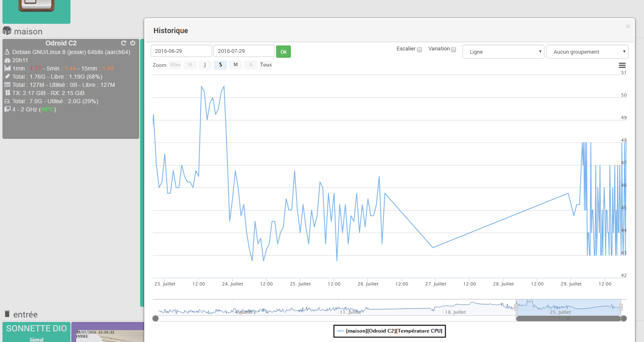This screenshot has width=644, height=342.
Task: Click the refresh icon in Odroid C2 header
Action: [x=123, y=43]
